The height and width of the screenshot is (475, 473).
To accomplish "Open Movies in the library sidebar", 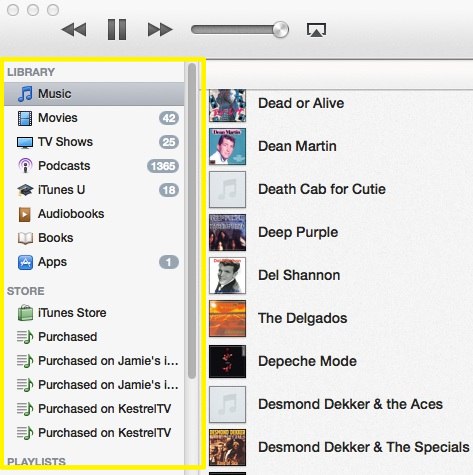I will coord(94,118).
